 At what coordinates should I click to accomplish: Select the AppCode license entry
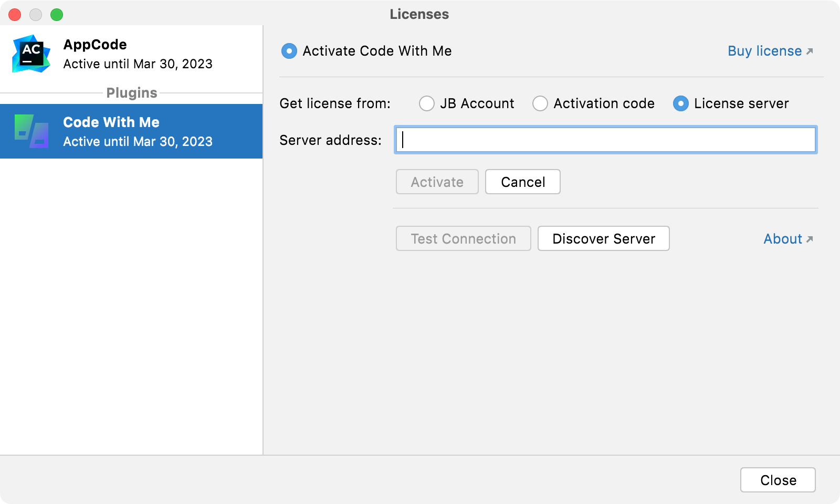131,54
